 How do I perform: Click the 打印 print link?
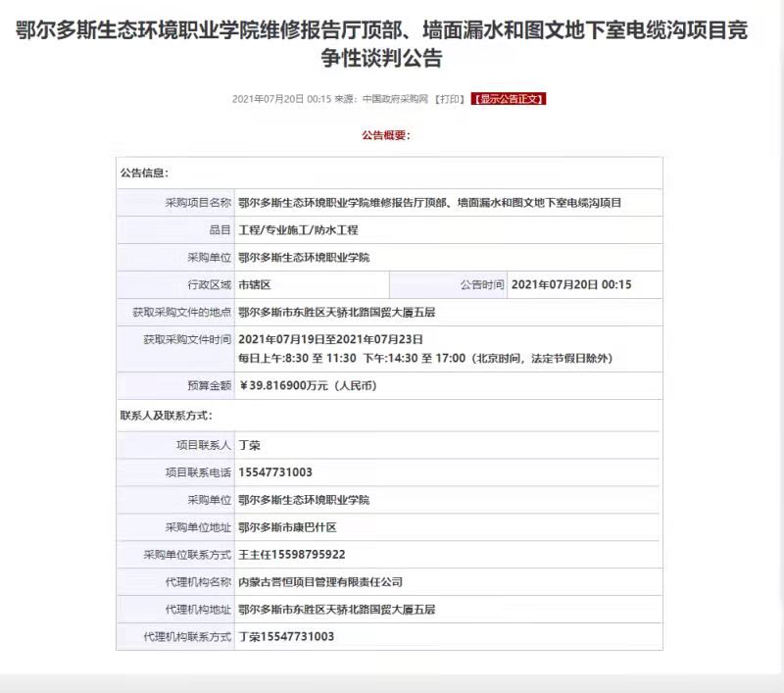(x=450, y=99)
